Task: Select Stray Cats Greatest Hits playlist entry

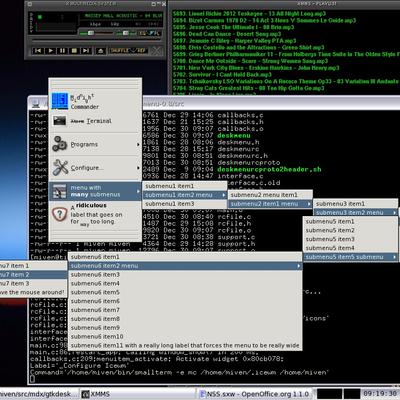Action: (x=248, y=88)
